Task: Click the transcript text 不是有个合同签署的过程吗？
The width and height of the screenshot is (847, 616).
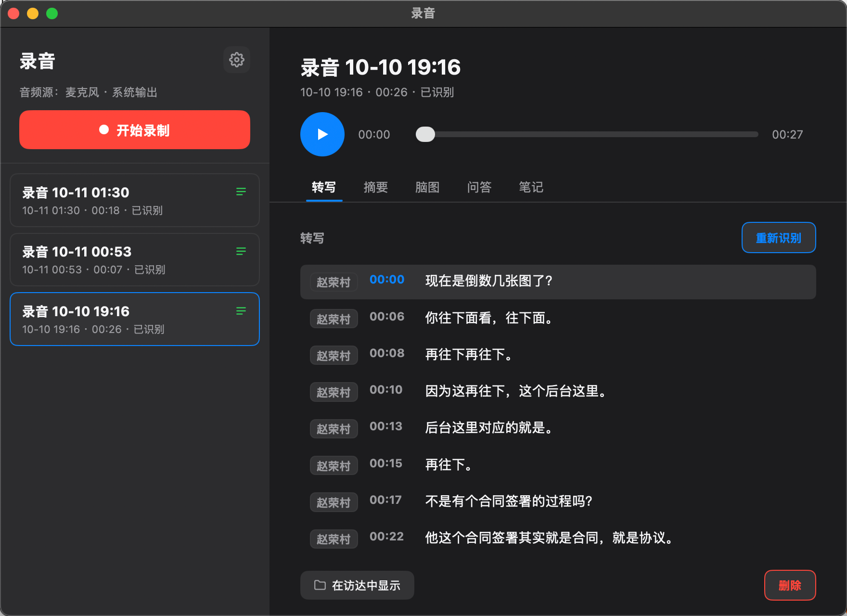Action: [x=509, y=501]
